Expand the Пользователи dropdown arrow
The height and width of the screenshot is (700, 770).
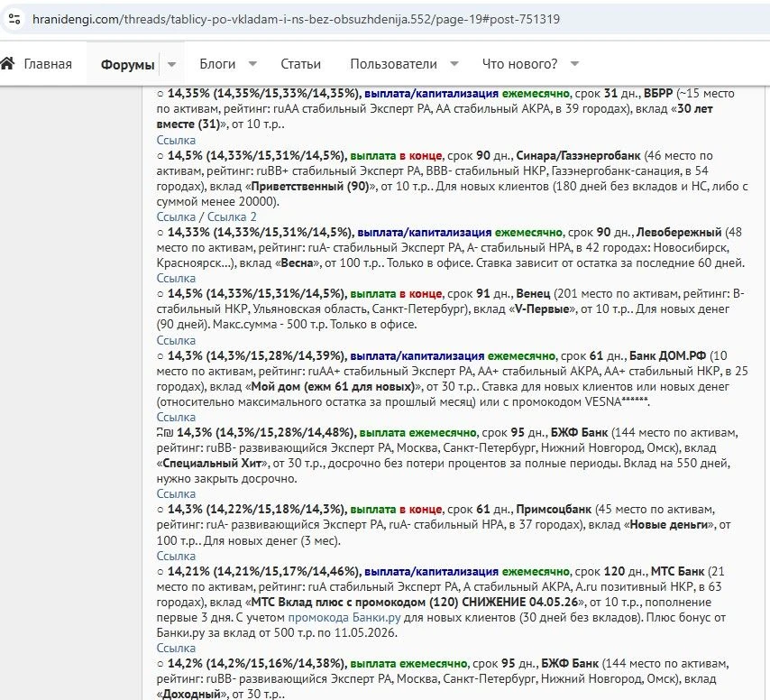click(454, 63)
